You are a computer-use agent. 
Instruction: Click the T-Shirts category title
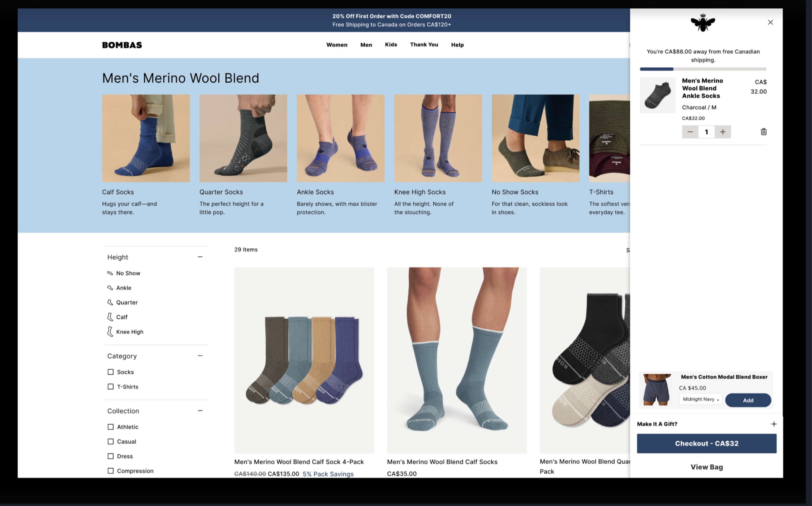point(601,192)
